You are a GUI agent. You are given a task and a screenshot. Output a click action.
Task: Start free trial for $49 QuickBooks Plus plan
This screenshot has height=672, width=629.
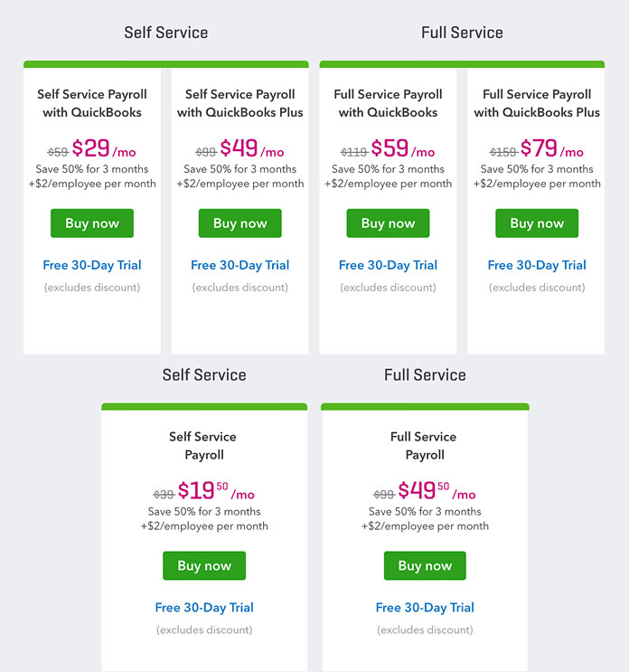(x=240, y=265)
